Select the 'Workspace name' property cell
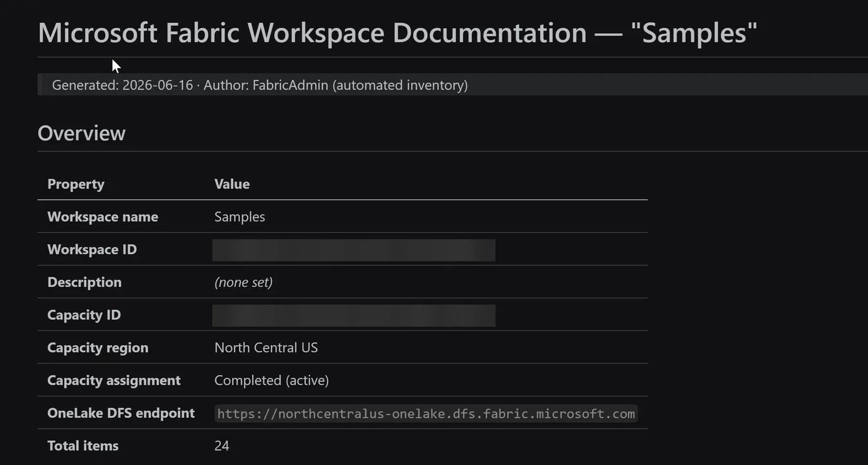Viewport: 868px width, 465px height. tap(103, 217)
